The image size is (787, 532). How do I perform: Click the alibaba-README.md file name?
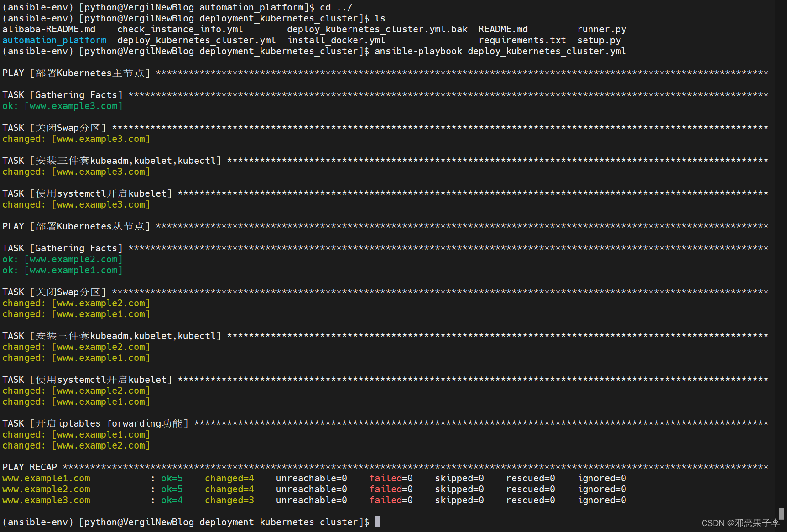coord(49,29)
